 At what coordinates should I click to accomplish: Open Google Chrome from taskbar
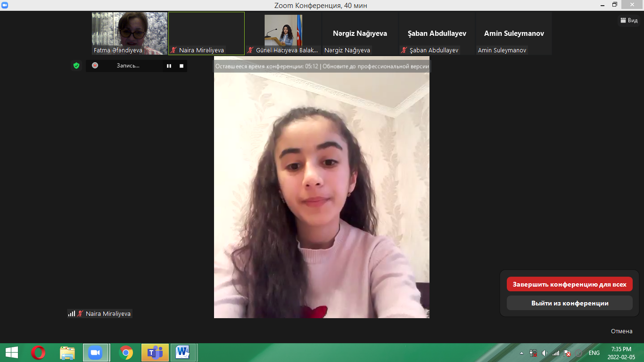pyautogui.click(x=126, y=353)
